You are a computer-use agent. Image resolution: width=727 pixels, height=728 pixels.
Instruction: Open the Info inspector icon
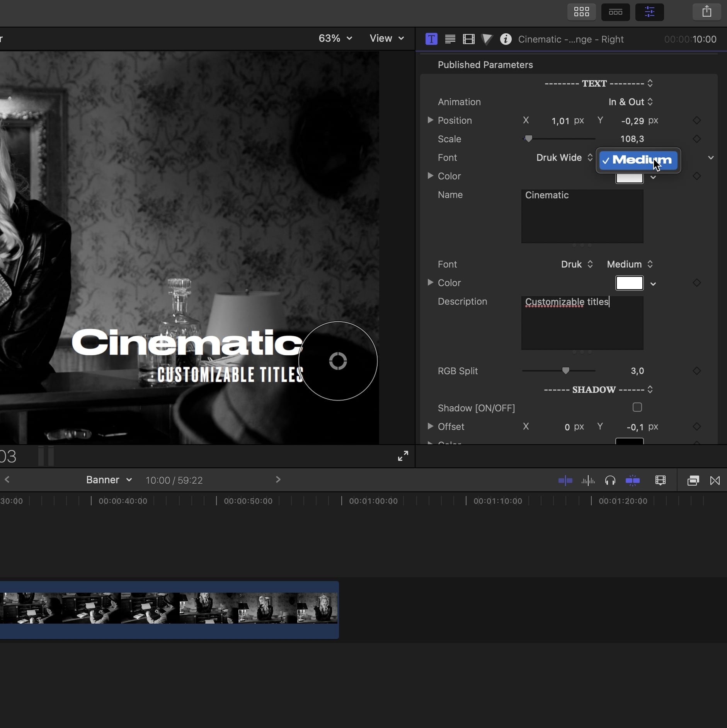click(506, 39)
